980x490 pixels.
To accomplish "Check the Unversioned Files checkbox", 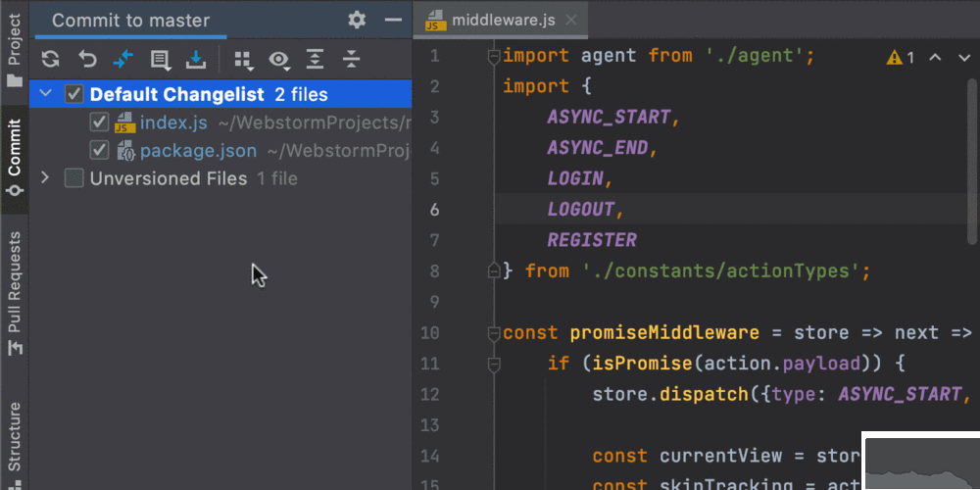I will [74, 178].
